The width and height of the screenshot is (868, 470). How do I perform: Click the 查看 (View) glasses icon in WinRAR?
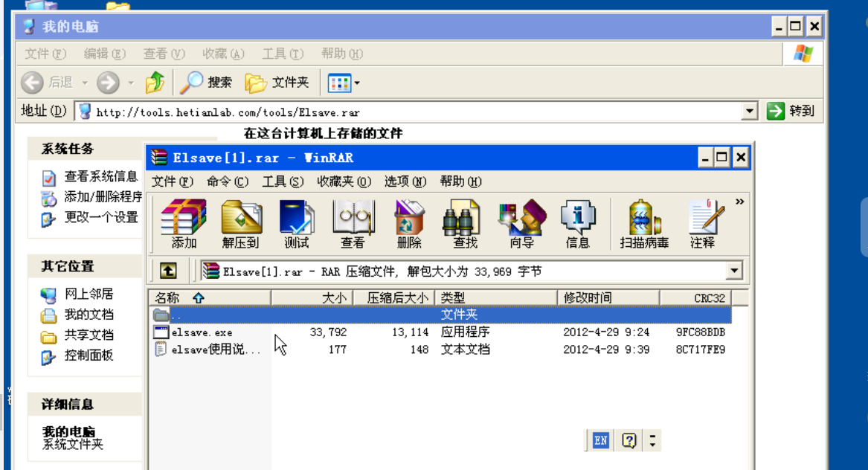pos(353,224)
